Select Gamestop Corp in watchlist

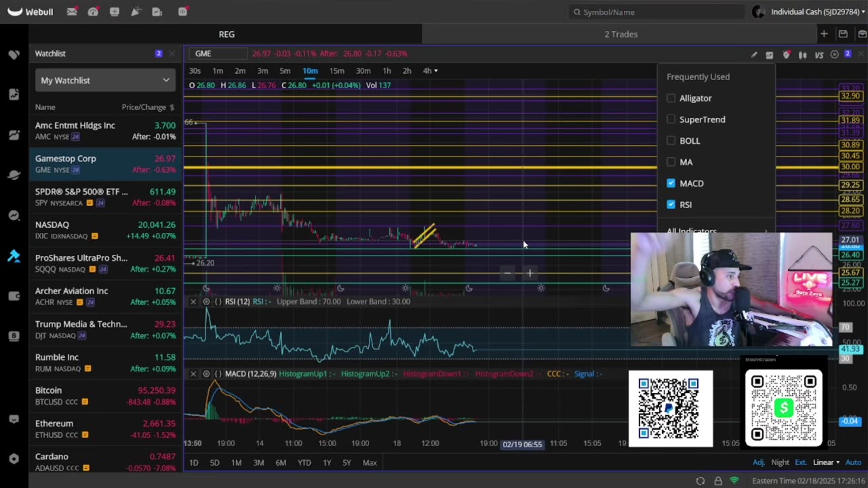(x=105, y=163)
